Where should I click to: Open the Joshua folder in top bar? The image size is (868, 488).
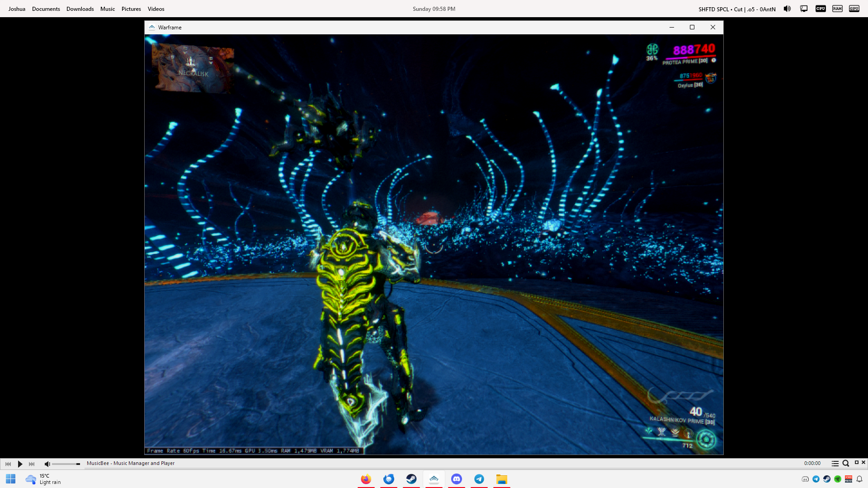17,9
